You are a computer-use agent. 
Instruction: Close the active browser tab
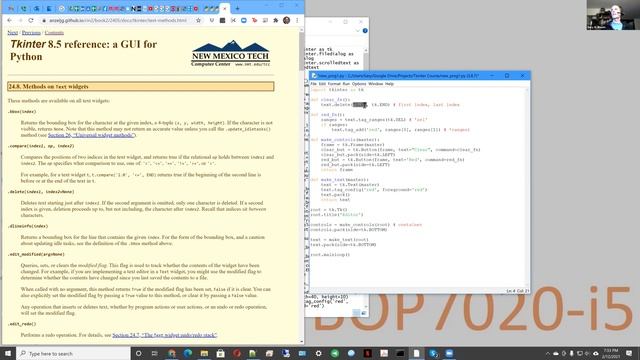coord(224,8)
